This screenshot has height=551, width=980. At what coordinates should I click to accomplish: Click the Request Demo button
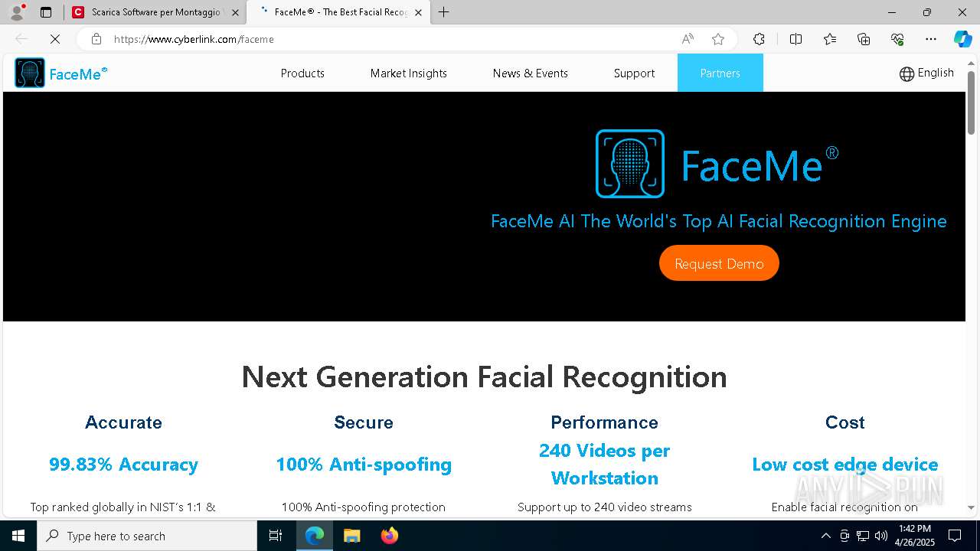[719, 263]
